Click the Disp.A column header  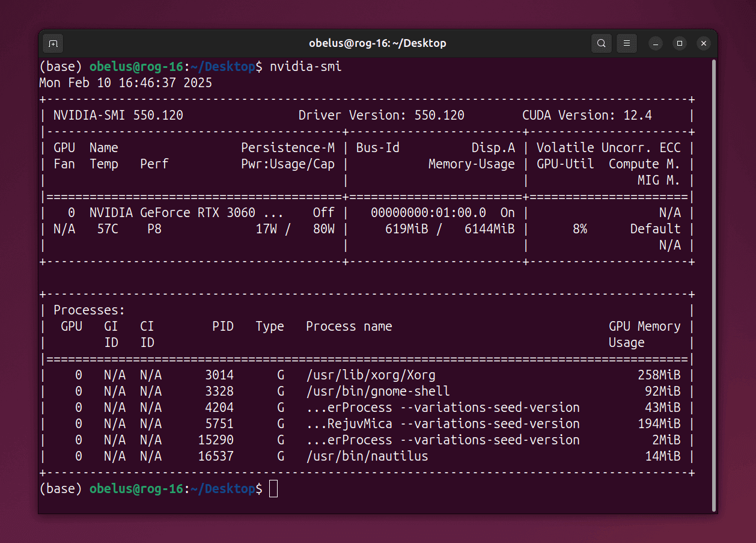coord(493,148)
